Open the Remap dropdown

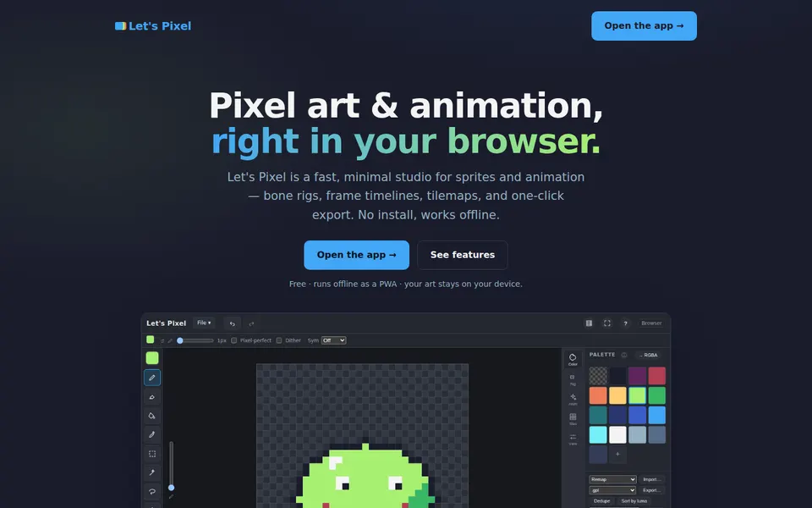612,479
